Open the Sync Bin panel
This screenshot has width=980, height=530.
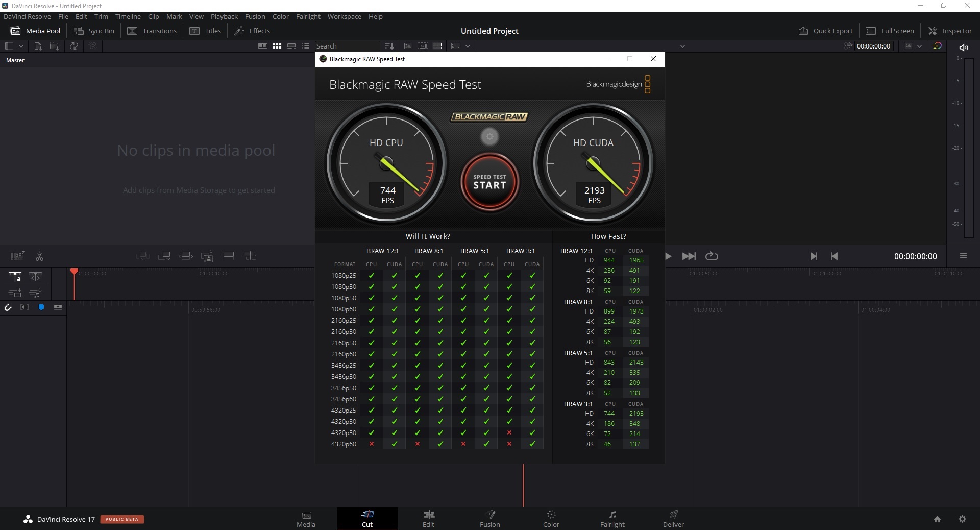[x=94, y=31]
